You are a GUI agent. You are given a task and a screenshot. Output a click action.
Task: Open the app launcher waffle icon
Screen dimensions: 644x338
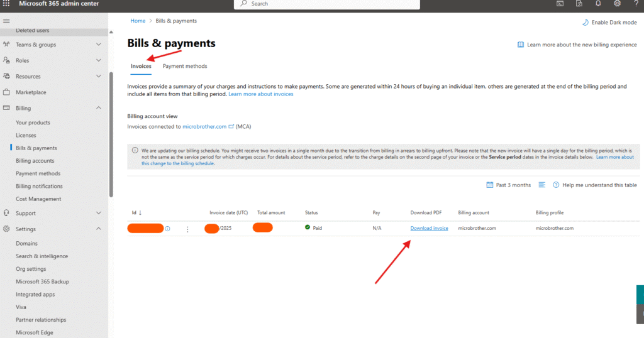6,4
